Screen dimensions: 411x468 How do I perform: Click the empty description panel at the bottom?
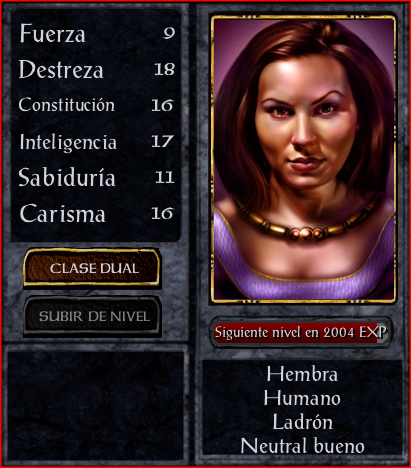tap(96, 405)
